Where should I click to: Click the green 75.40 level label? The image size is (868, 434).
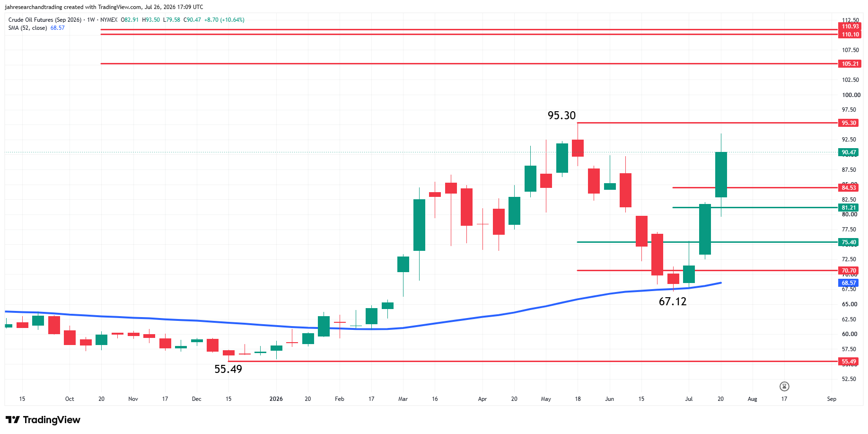(x=849, y=242)
